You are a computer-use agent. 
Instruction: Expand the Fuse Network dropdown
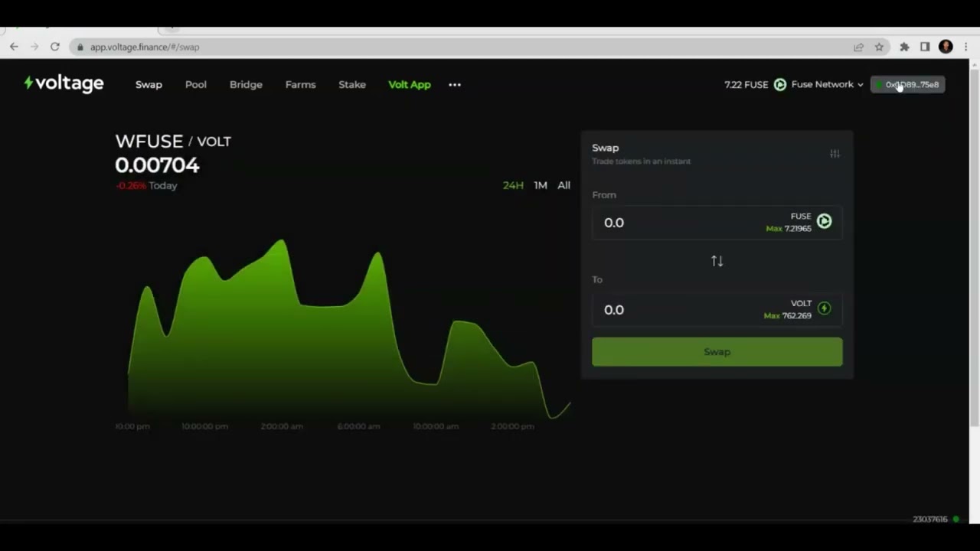[x=827, y=84]
